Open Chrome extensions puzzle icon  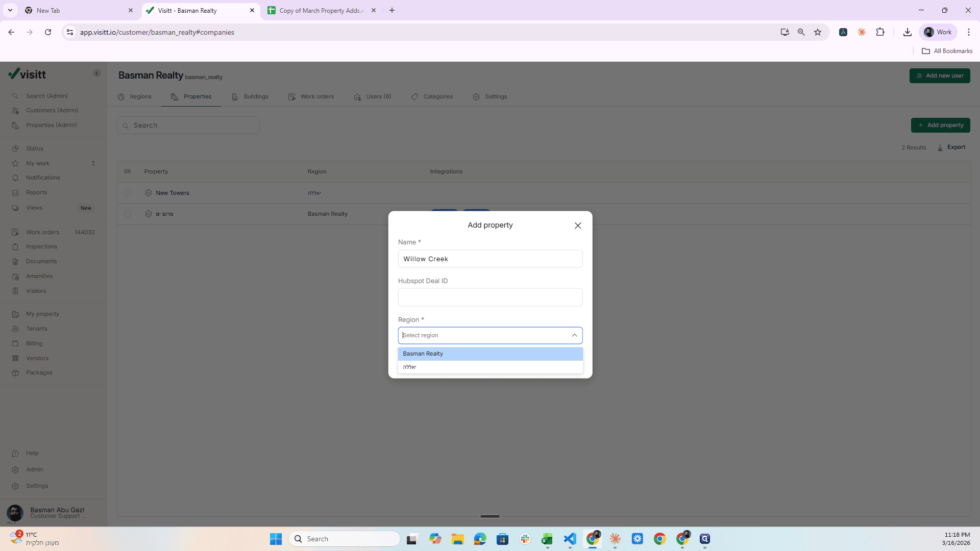880,32
